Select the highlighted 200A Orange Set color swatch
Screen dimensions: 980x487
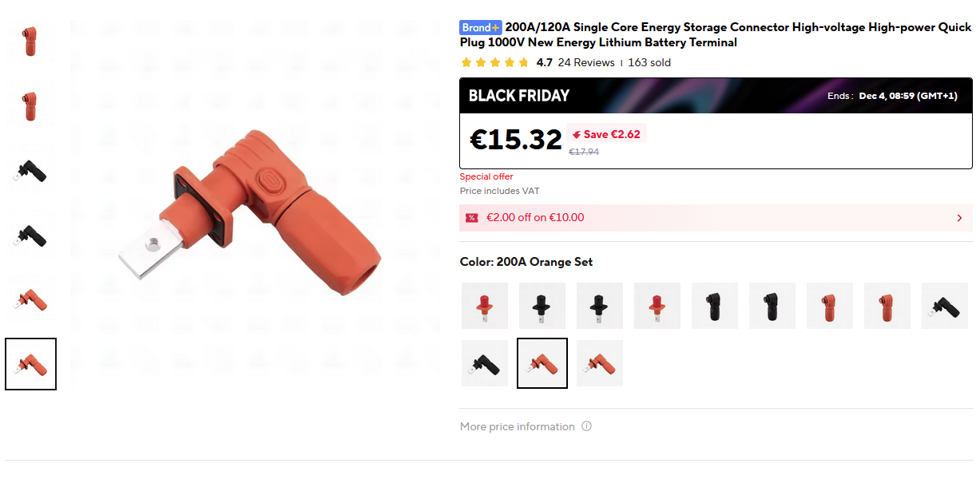542,363
